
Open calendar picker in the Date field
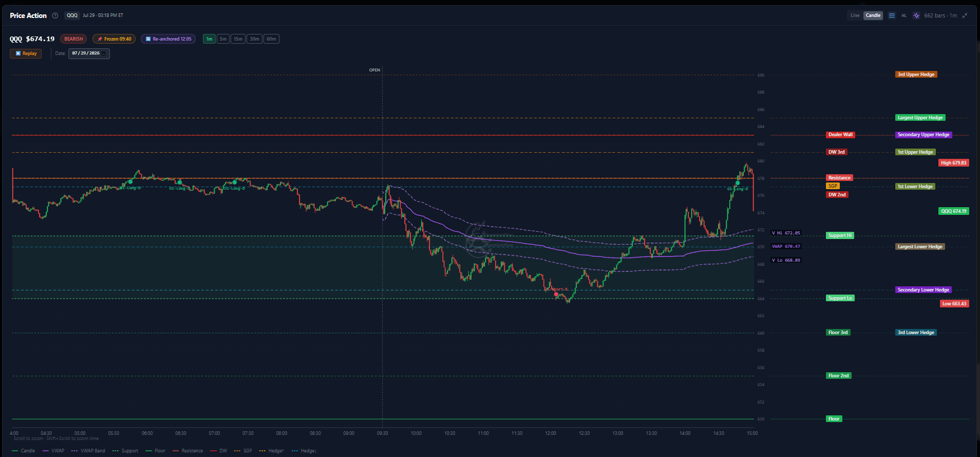[104, 53]
